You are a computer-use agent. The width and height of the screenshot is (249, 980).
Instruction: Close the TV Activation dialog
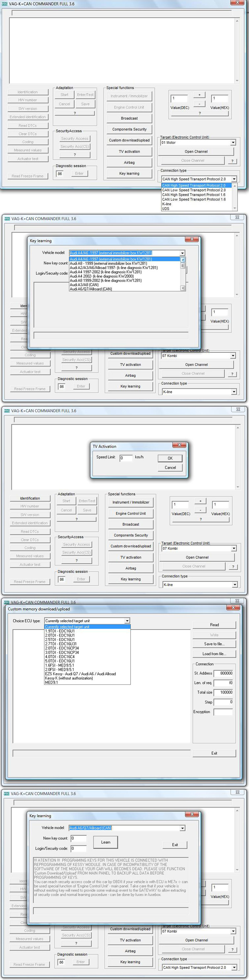[x=179, y=445]
